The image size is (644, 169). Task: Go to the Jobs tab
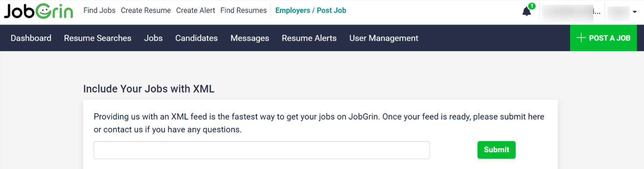153,38
